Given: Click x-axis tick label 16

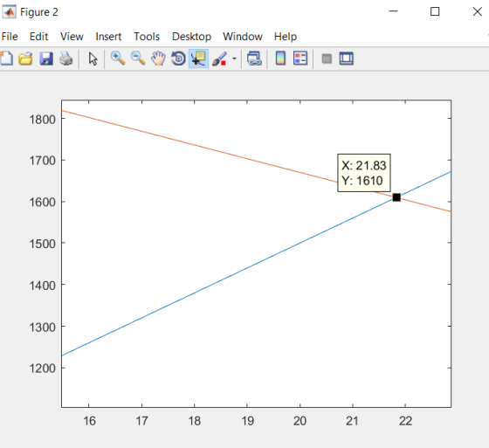Looking at the screenshot, I should [89, 421].
